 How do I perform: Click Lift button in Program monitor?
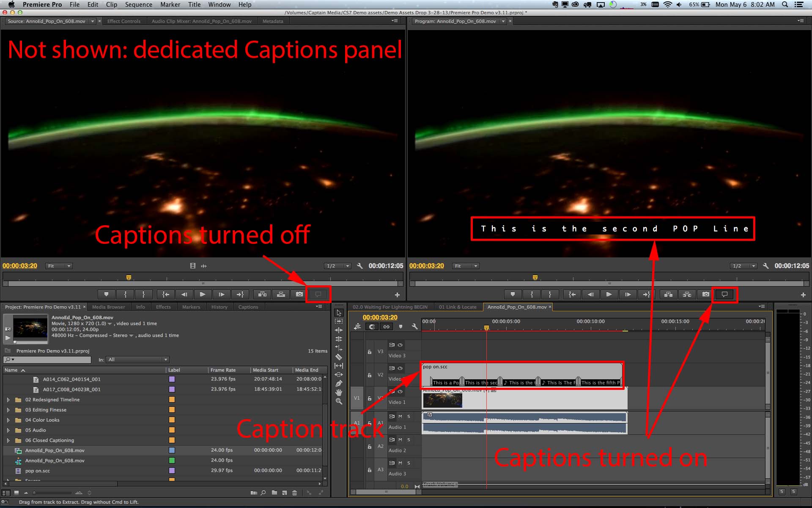tap(669, 294)
